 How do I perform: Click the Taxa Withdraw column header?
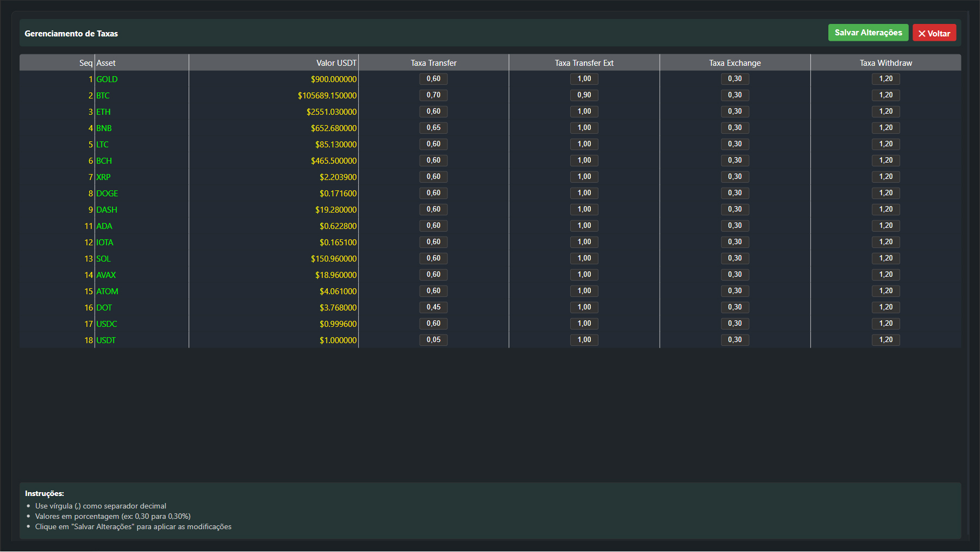coord(886,63)
